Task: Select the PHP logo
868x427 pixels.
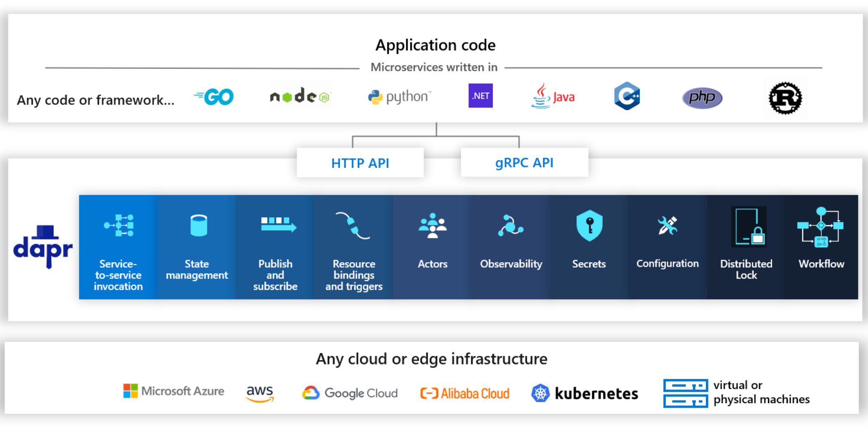Action: pos(702,97)
